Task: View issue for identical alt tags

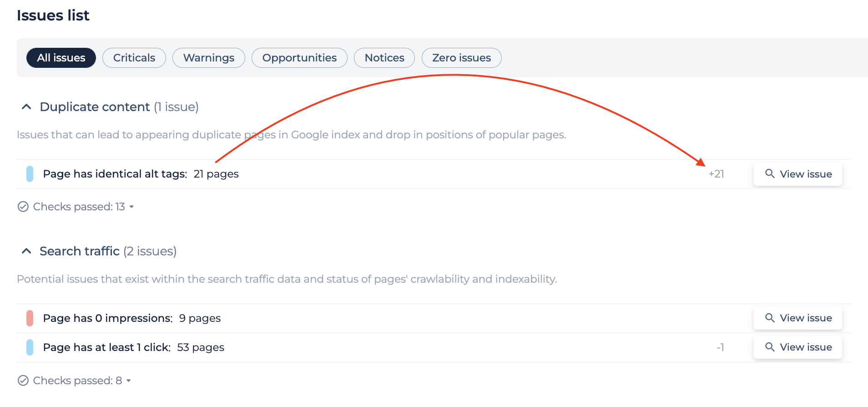Action: (798, 174)
